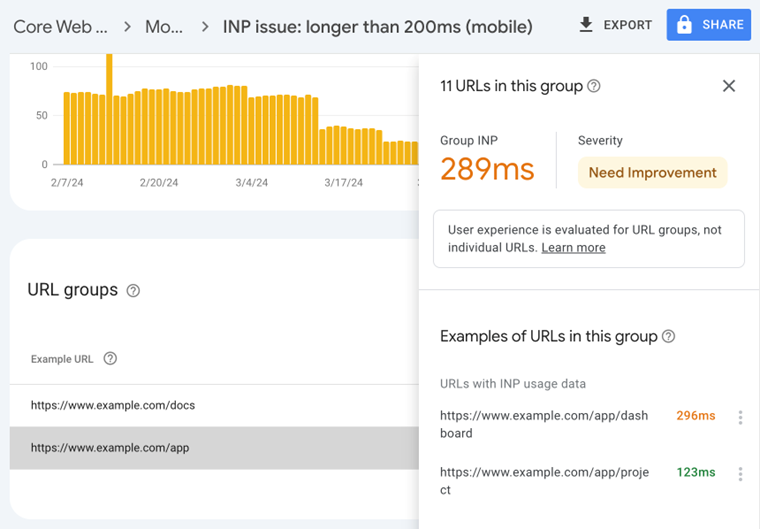This screenshot has width=760, height=529.
Task: Click the first breadcrumb chevron separator
Action: pyautogui.click(x=127, y=26)
